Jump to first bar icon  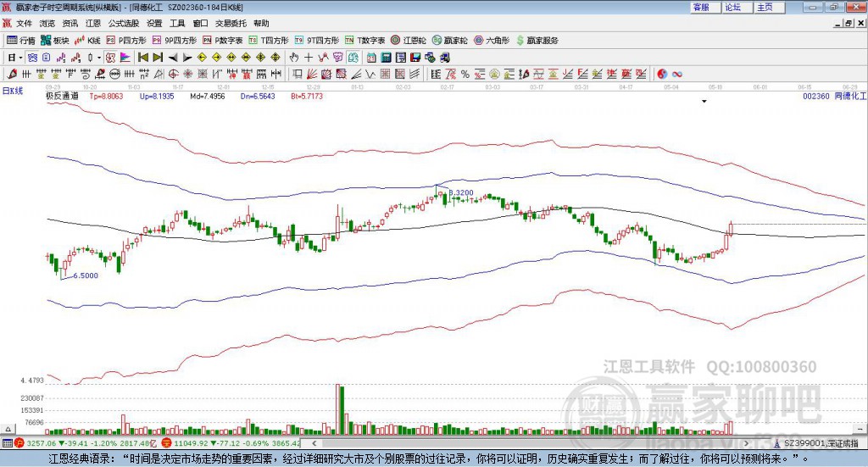pyautogui.click(x=143, y=58)
